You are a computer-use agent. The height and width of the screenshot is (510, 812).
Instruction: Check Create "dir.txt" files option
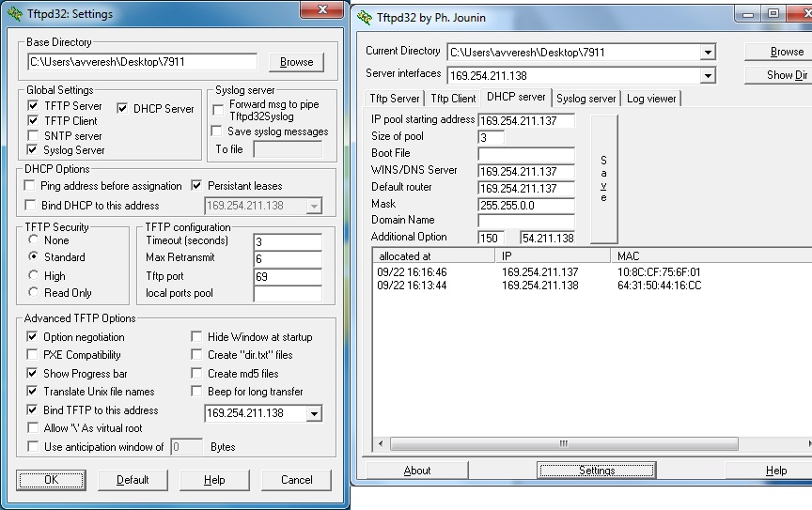coord(196,354)
